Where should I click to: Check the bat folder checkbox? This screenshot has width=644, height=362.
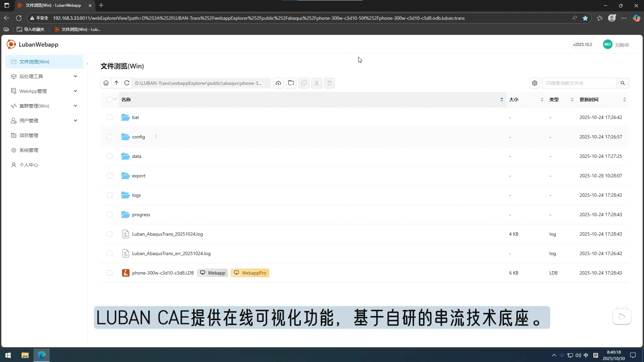(110, 117)
